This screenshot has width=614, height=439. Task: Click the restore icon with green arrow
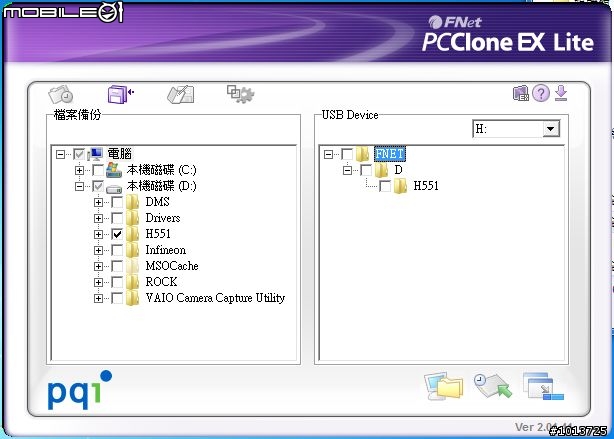coord(493,386)
